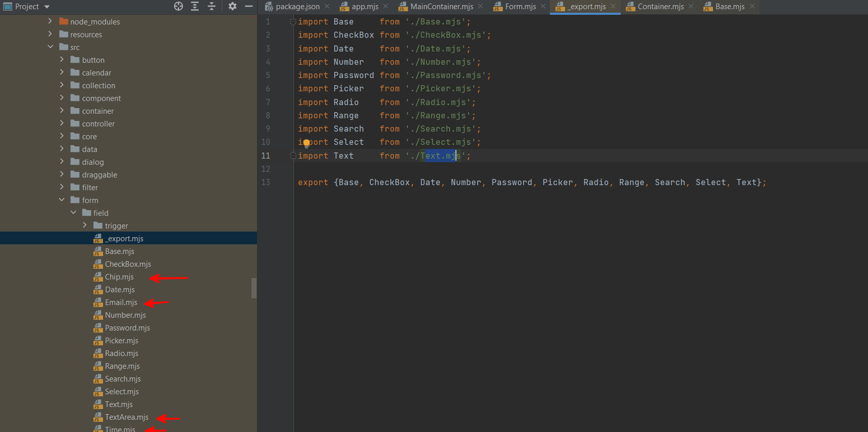Collapse the form folder
This screenshot has height=432, width=868.
tap(62, 199)
